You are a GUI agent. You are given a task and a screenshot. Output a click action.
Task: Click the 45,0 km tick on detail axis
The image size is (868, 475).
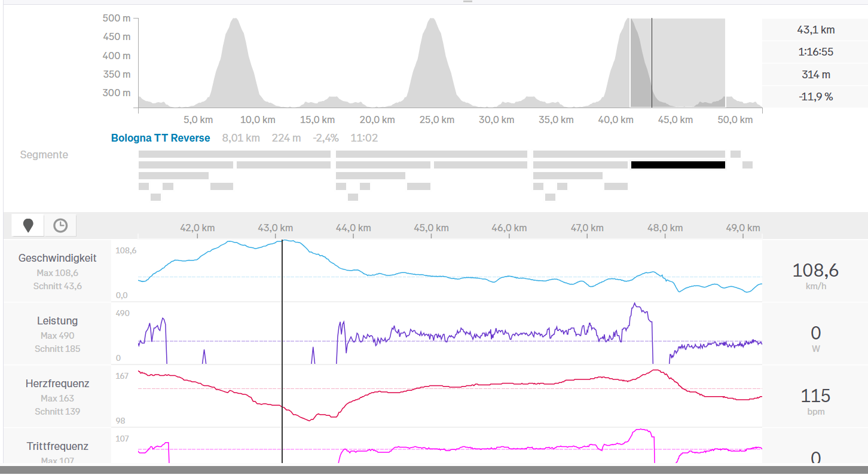432,228
